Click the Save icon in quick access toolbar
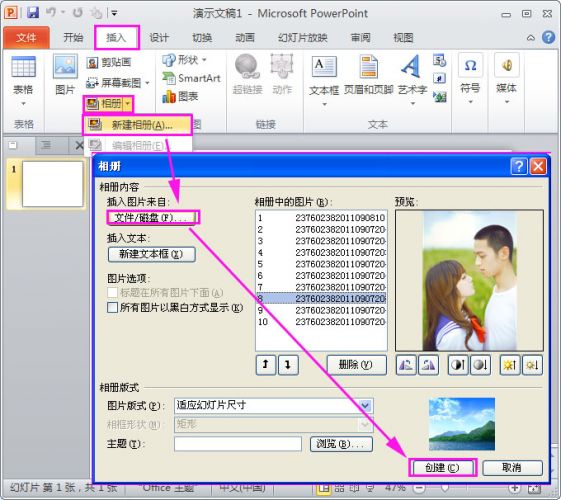This screenshot has width=561, height=500. click(x=33, y=13)
